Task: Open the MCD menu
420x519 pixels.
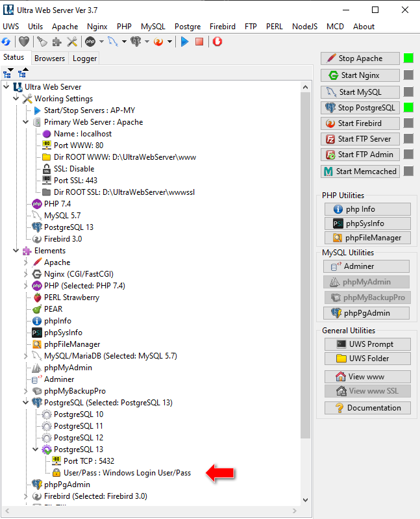Action: 335,27
